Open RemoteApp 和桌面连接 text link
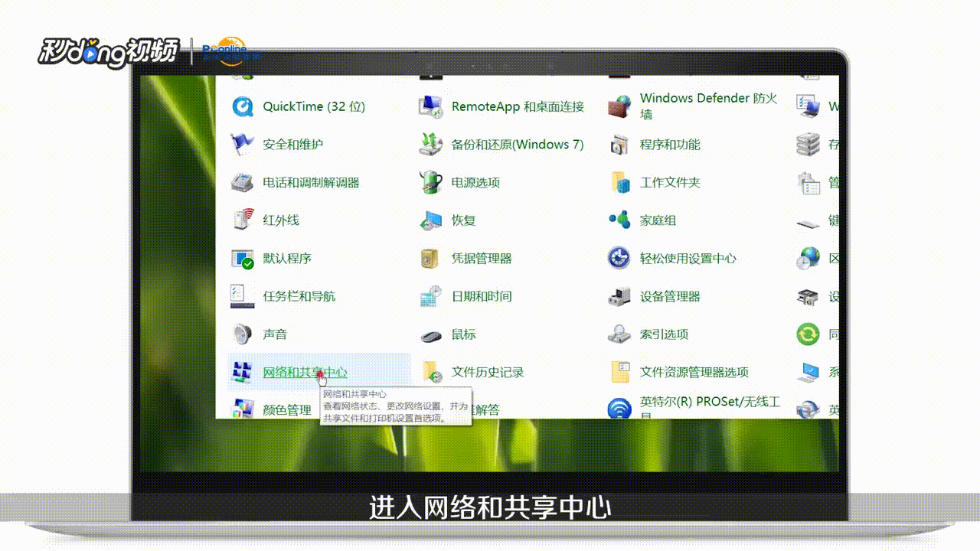 coord(518,106)
